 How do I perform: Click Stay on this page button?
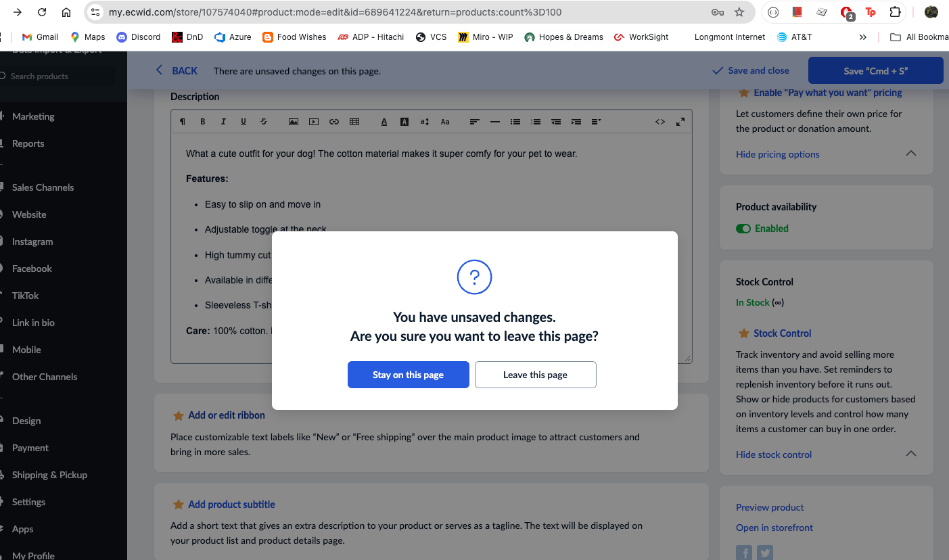[x=408, y=375]
